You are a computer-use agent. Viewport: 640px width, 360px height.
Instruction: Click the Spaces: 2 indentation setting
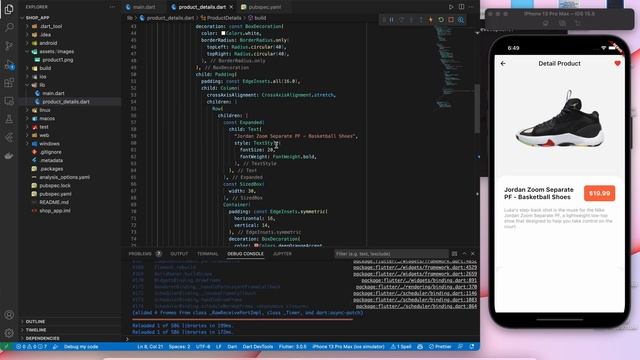pos(179,347)
